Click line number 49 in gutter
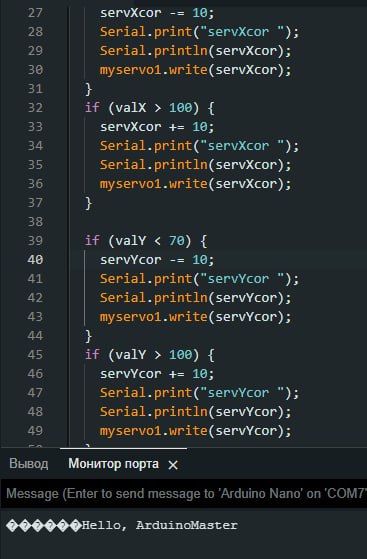The width and height of the screenshot is (367, 559). pos(35,431)
